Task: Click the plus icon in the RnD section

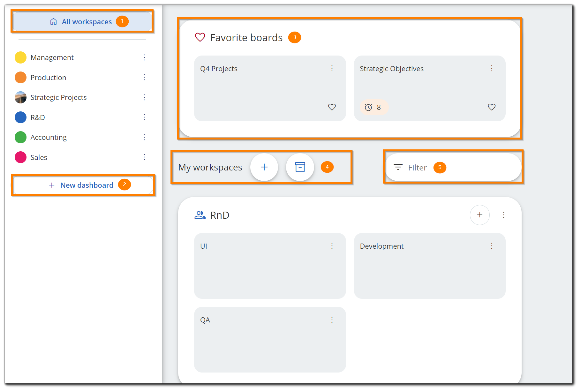Action: pos(479,215)
